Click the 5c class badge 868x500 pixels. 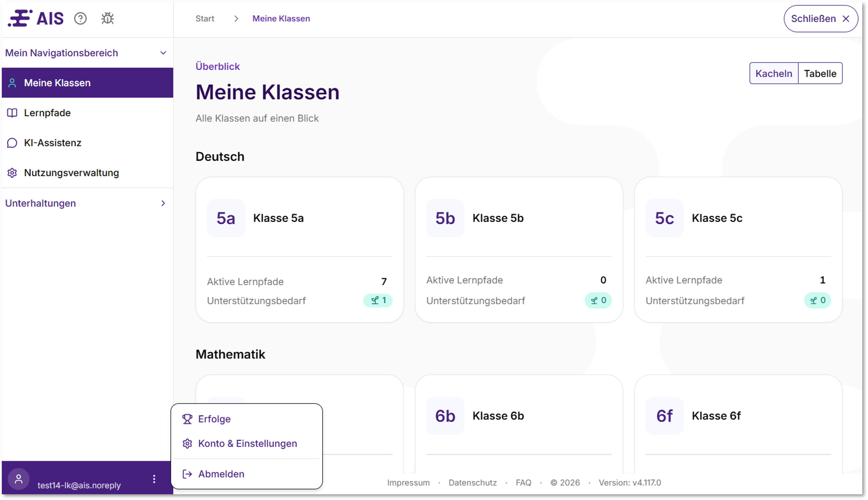pos(664,218)
